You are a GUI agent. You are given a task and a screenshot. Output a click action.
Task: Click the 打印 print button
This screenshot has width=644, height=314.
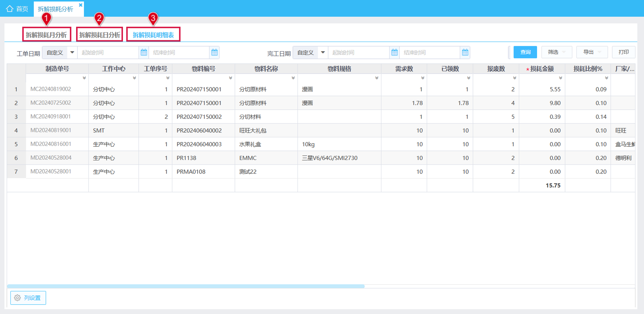click(x=624, y=52)
